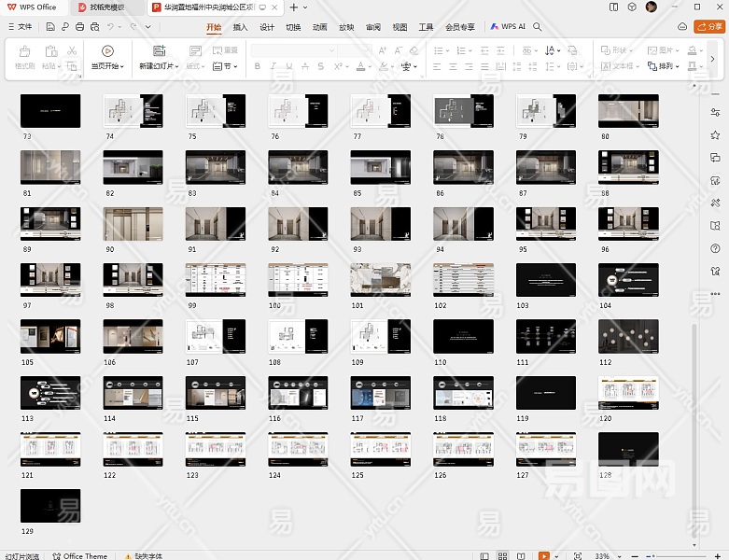This screenshot has height=560, width=729.
Task: Toggle bold formatting
Action: coord(258,66)
